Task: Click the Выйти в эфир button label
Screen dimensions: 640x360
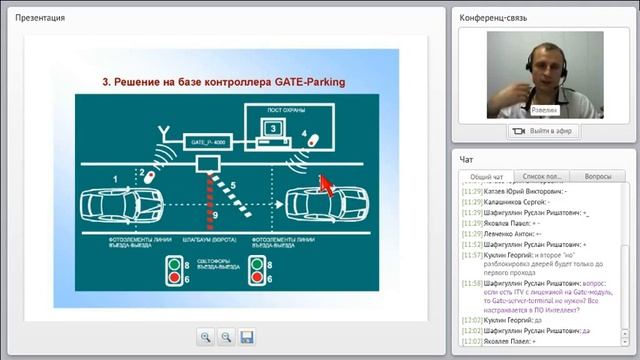Action: 550,131
